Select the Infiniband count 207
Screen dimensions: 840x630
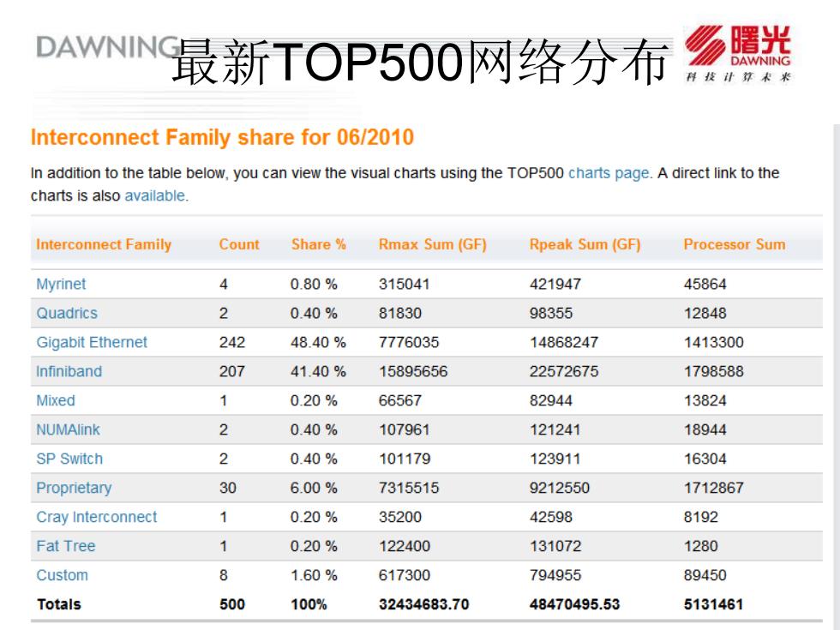(x=232, y=371)
